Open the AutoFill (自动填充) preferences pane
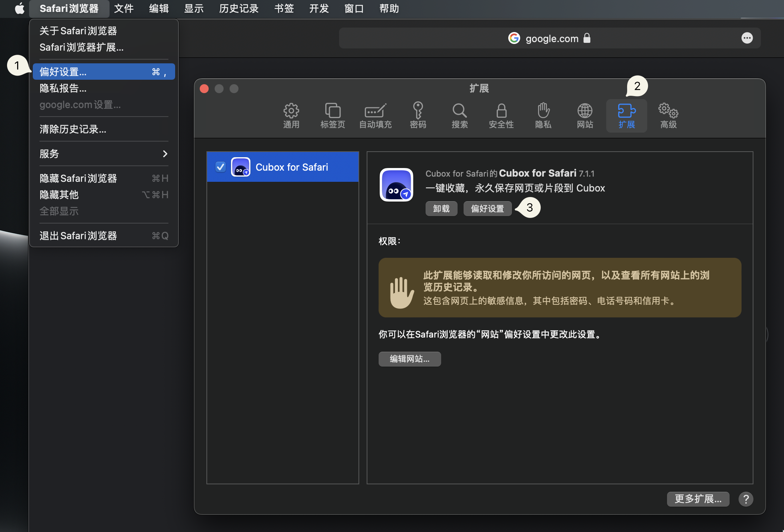Viewport: 784px width, 532px height. (375, 116)
